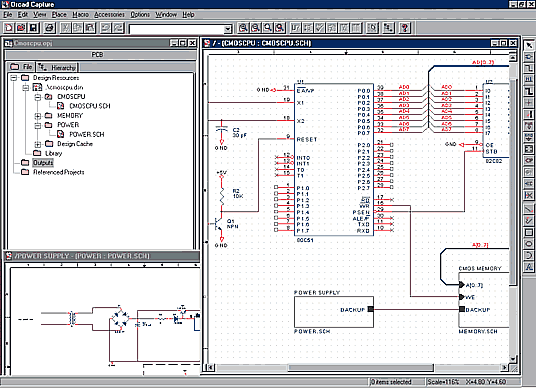The width and height of the screenshot is (536, 388).
Task: Open the Accessories menu
Action: pyautogui.click(x=109, y=14)
